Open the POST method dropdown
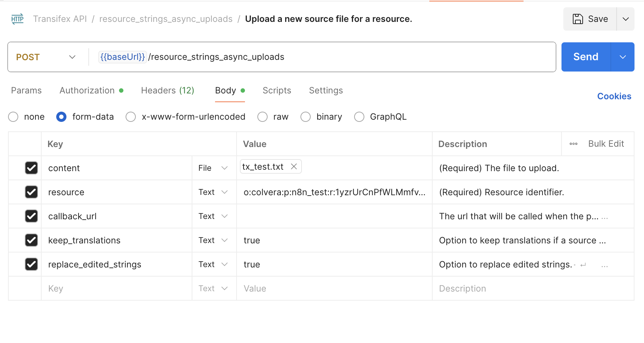The width and height of the screenshot is (644, 343). (x=46, y=57)
